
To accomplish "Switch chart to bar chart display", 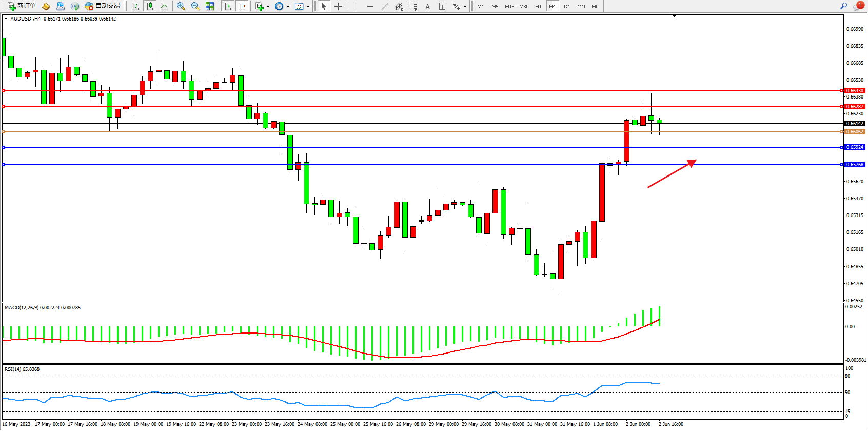I will point(135,6).
